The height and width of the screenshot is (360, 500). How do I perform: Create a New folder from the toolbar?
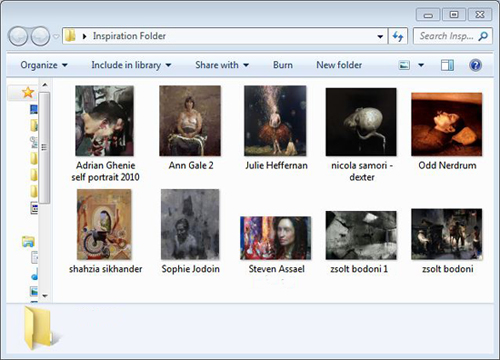click(339, 65)
